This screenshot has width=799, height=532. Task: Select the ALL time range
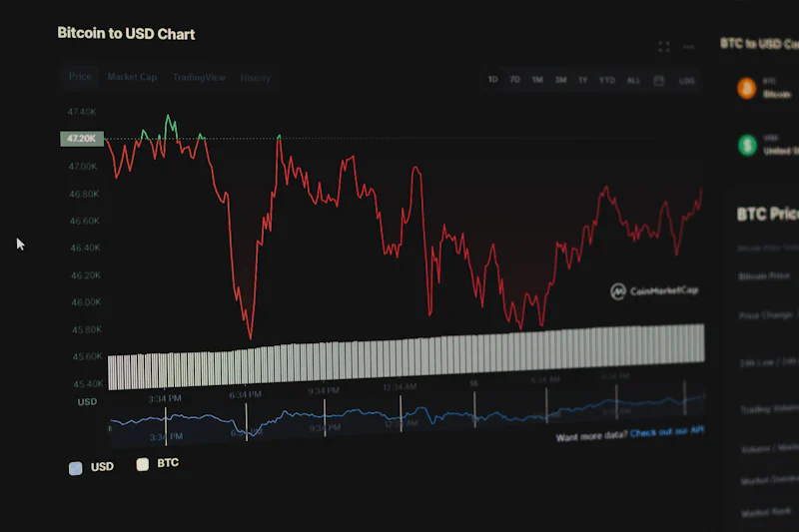pyautogui.click(x=633, y=80)
